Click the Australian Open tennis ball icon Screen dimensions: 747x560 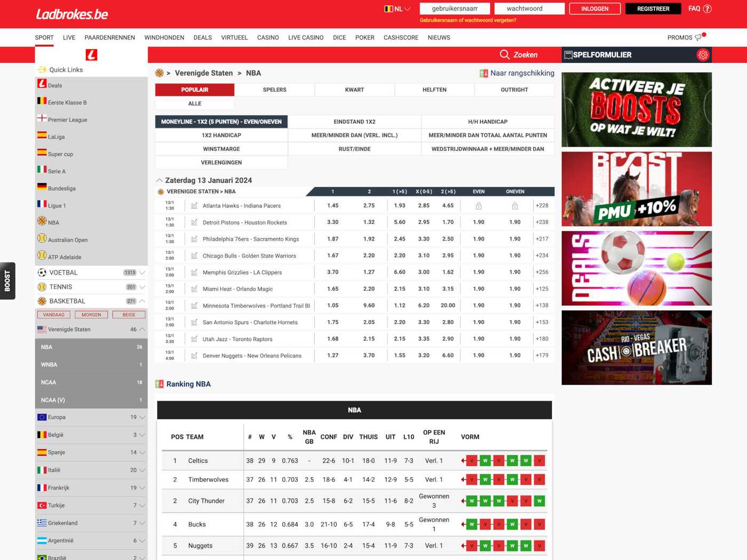[x=42, y=238]
